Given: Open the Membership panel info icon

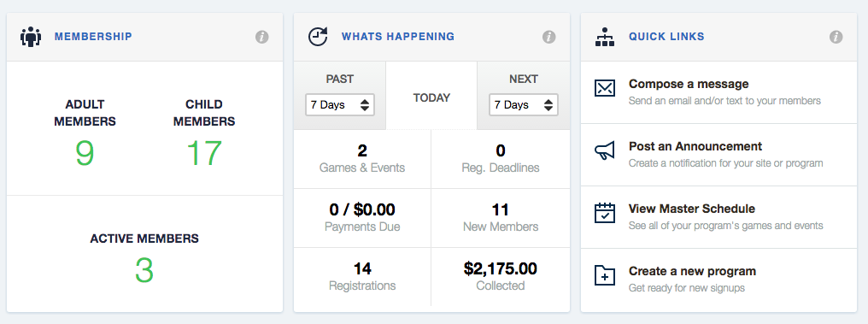Looking at the screenshot, I should point(261,37).
